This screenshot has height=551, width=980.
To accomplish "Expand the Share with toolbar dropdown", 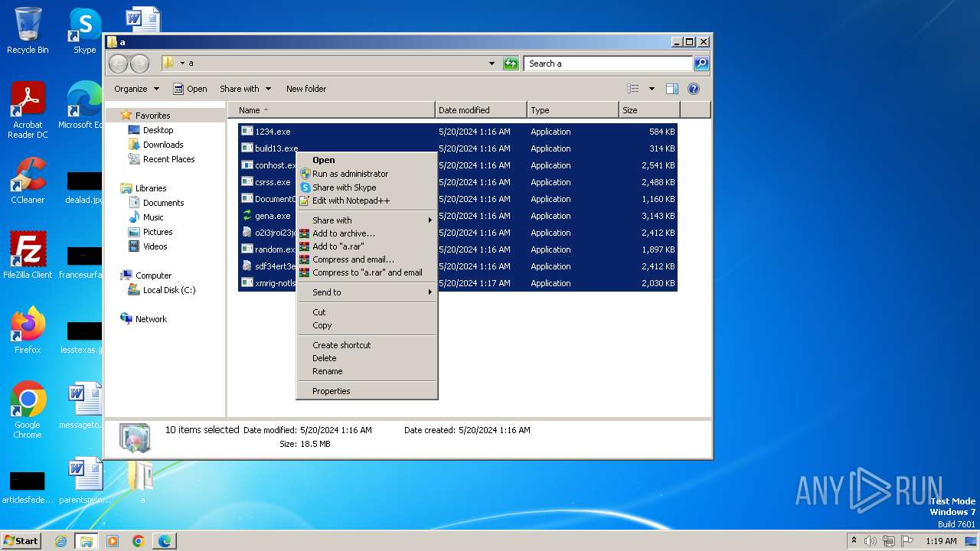I will click(x=245, y=89).
